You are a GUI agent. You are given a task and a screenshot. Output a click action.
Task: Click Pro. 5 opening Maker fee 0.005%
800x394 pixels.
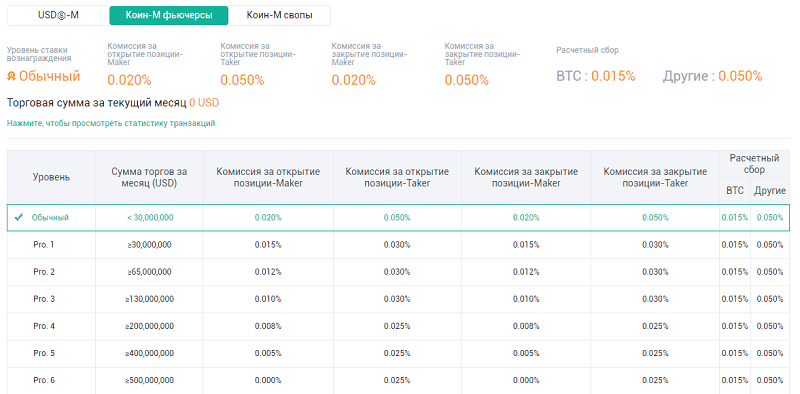click(x=268, y=353)
